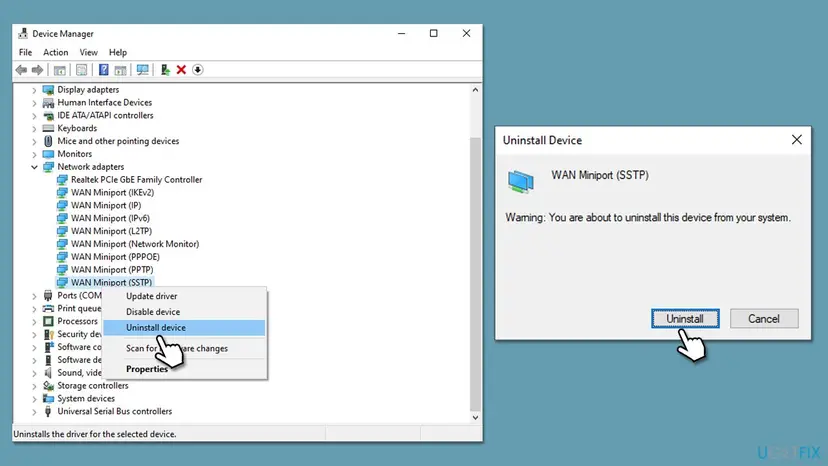Click the Realtek PCIe GbE adapter icon
Screen dimensions: 828x466
tap(62, 180)
